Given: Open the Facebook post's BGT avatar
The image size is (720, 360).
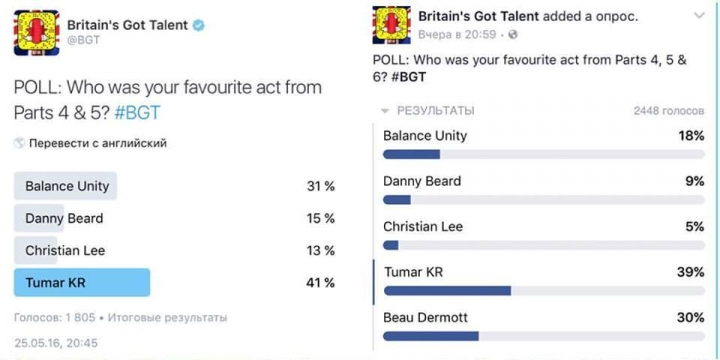Looking at the screenshot, I should 392,25.
